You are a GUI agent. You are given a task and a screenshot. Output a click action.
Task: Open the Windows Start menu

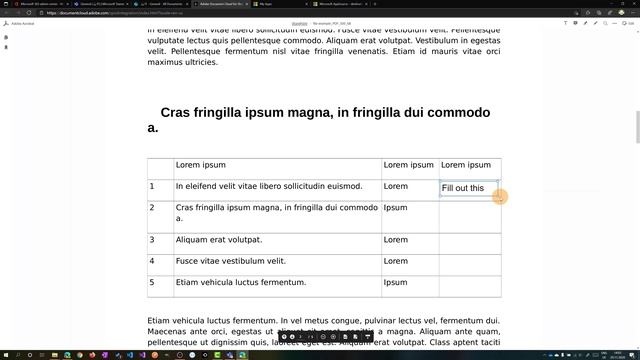[6, 355]
